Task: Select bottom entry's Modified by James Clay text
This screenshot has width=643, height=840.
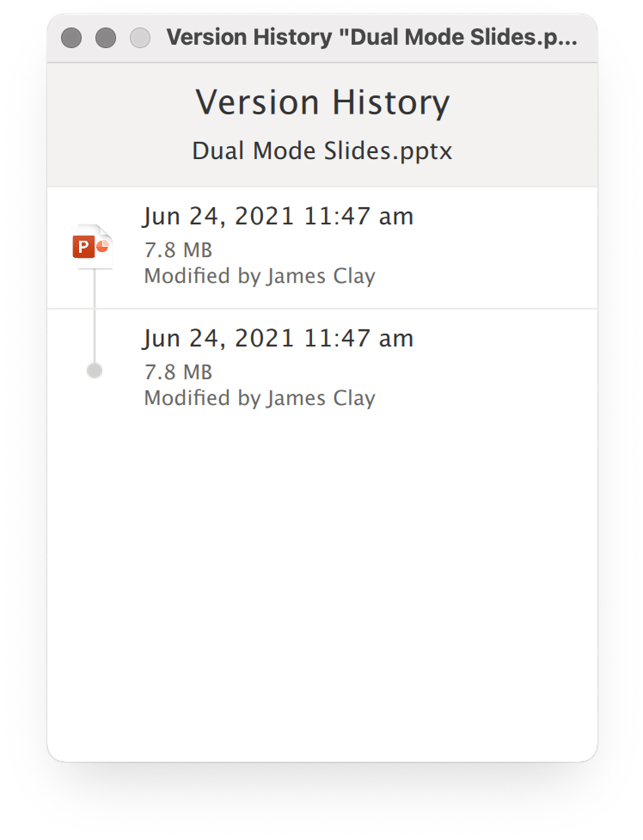Action: click(260, 399)
